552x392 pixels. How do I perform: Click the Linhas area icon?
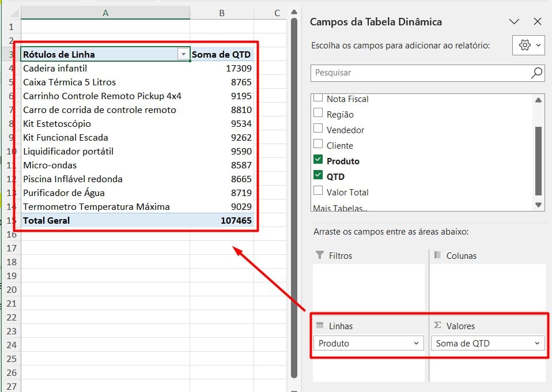tap(320, 325)
